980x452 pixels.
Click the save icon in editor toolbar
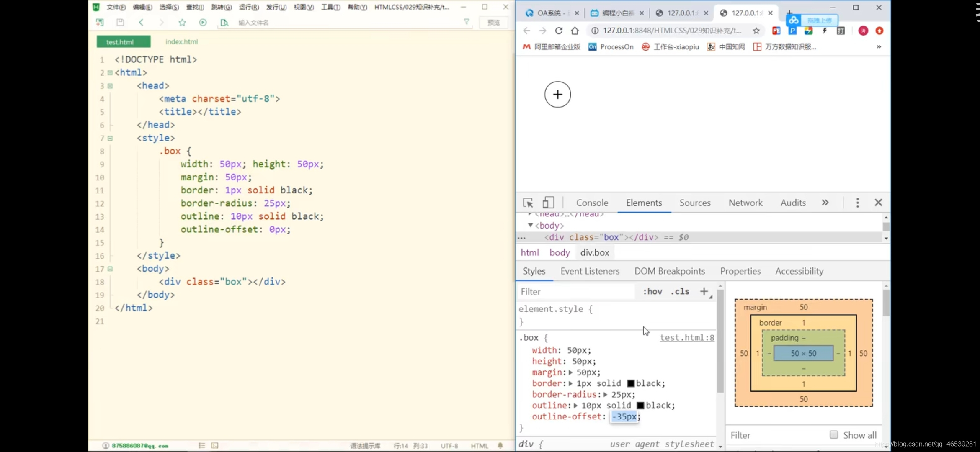120,23
